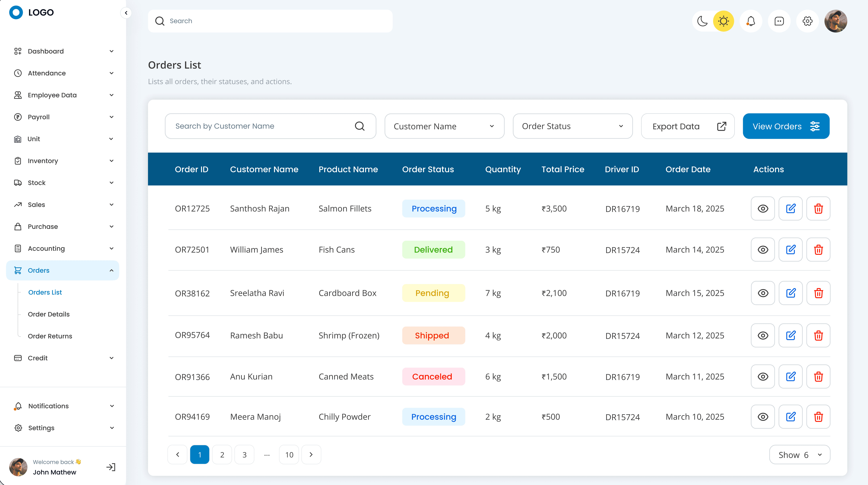868x485 pixels.
Task: Open the settings gear in top bar
Action: pyautogui.click(x=807, y=21)
